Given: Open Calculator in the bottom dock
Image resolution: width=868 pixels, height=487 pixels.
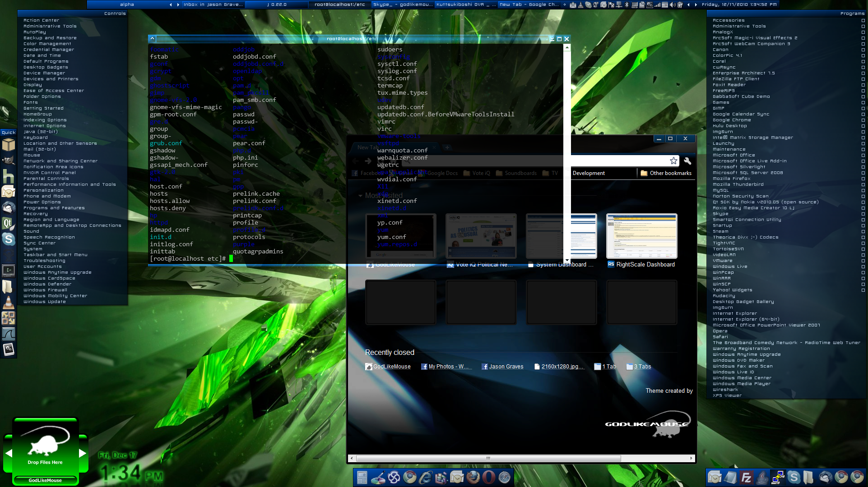Looking at the screenshot, I should click(362, 477).
